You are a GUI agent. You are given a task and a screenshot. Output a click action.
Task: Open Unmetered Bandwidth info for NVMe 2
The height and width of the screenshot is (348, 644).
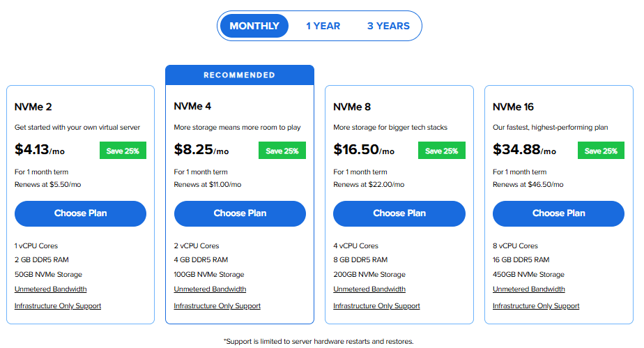point(51,289)
